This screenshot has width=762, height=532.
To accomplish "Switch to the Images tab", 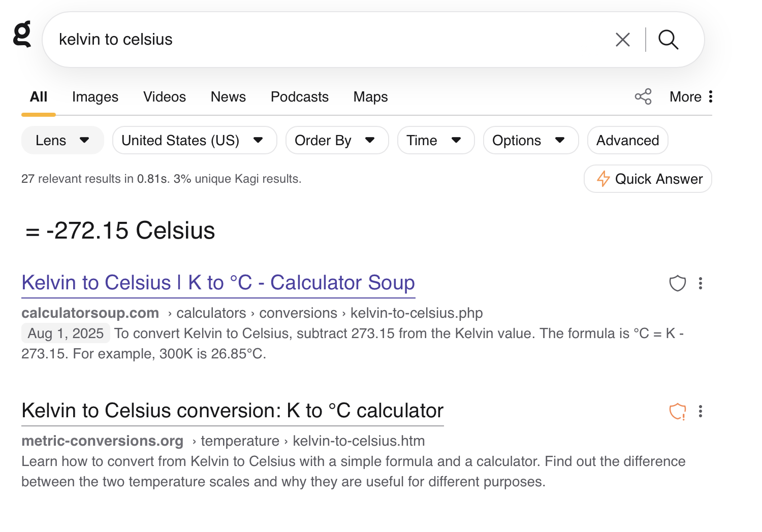I will [95, 96].
